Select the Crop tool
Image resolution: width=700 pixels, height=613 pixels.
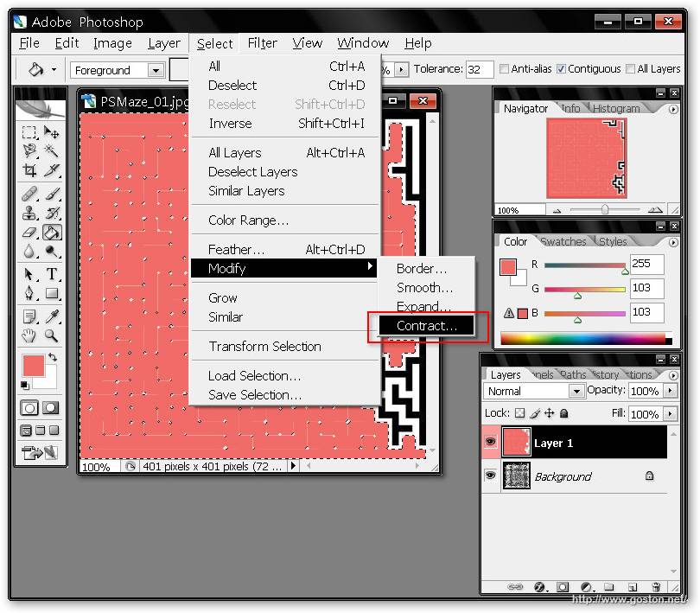tap(29, 170)
